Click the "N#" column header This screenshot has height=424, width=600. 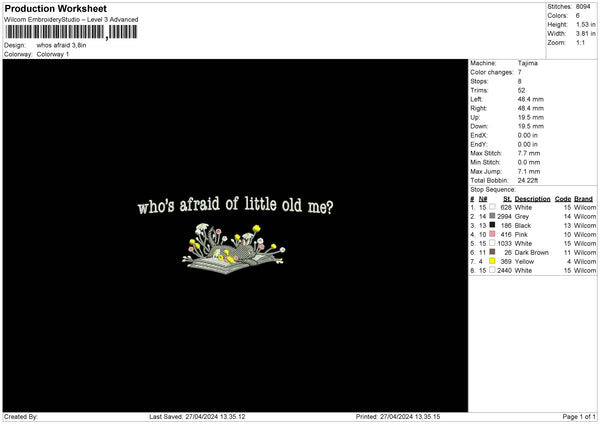483,199
